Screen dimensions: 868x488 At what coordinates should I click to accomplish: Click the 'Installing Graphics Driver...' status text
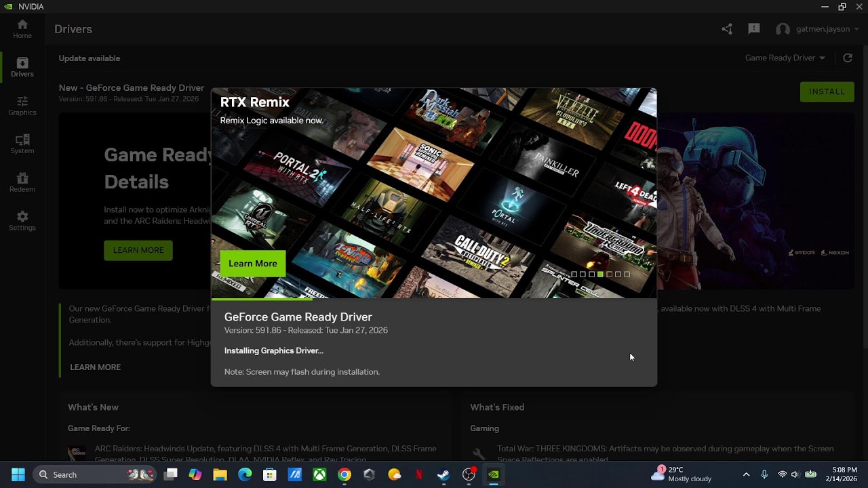tap(274, 350)
